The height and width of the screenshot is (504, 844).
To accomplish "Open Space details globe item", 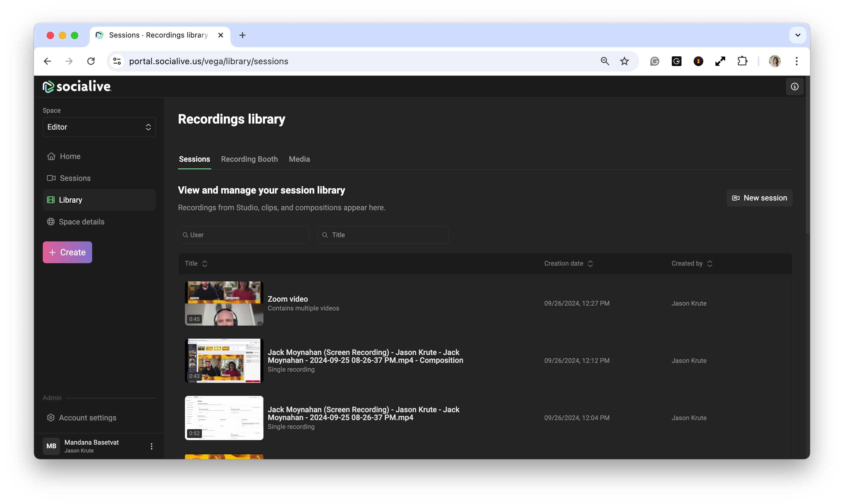I will pos(81,222).
